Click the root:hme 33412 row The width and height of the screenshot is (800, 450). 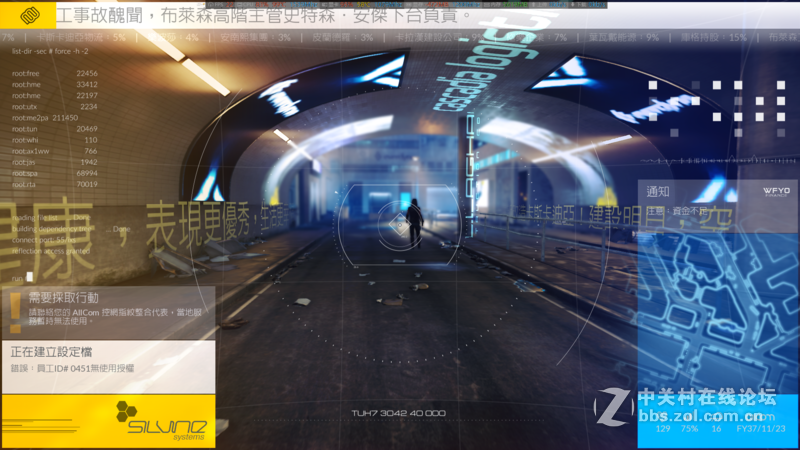tap(55, 85)
